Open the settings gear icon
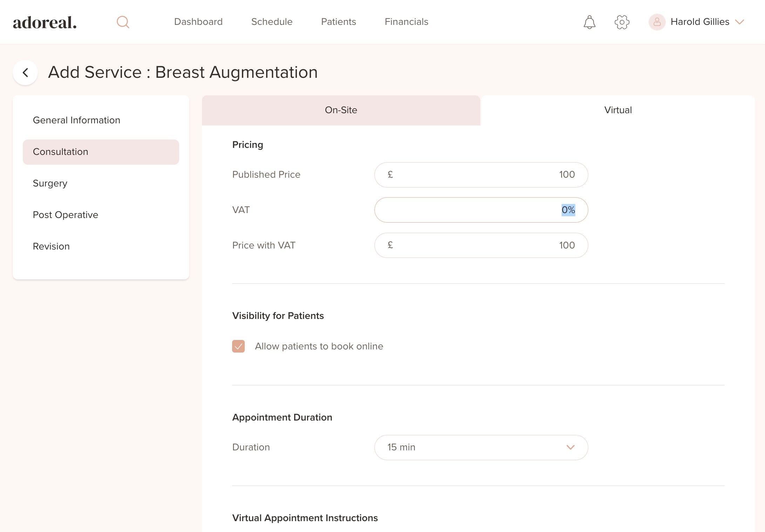The height and width of the screenshot is (532, 765). click(x=622, y=22)
